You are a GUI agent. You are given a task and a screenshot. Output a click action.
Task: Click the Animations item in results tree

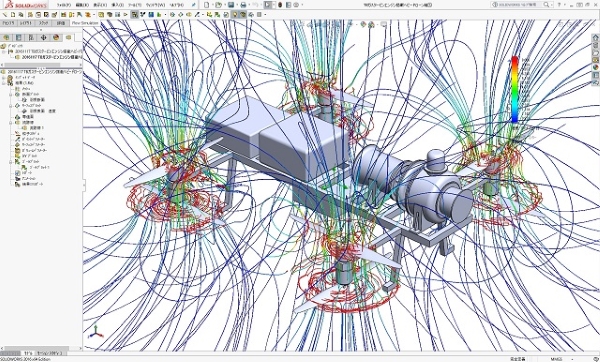[x=25, y=179]
